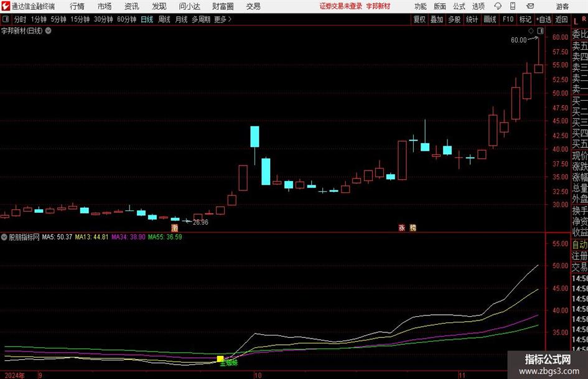Open the mail envelope icon

pyautogui.click(x=530, y=6)
